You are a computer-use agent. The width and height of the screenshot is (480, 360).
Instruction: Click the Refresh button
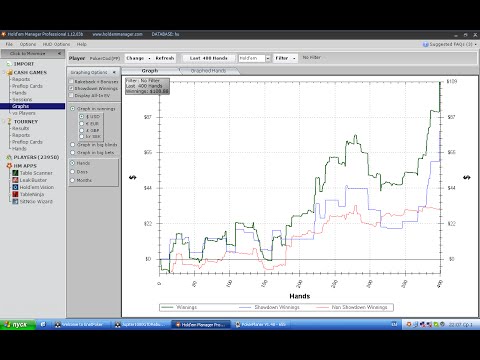[165, 58]
